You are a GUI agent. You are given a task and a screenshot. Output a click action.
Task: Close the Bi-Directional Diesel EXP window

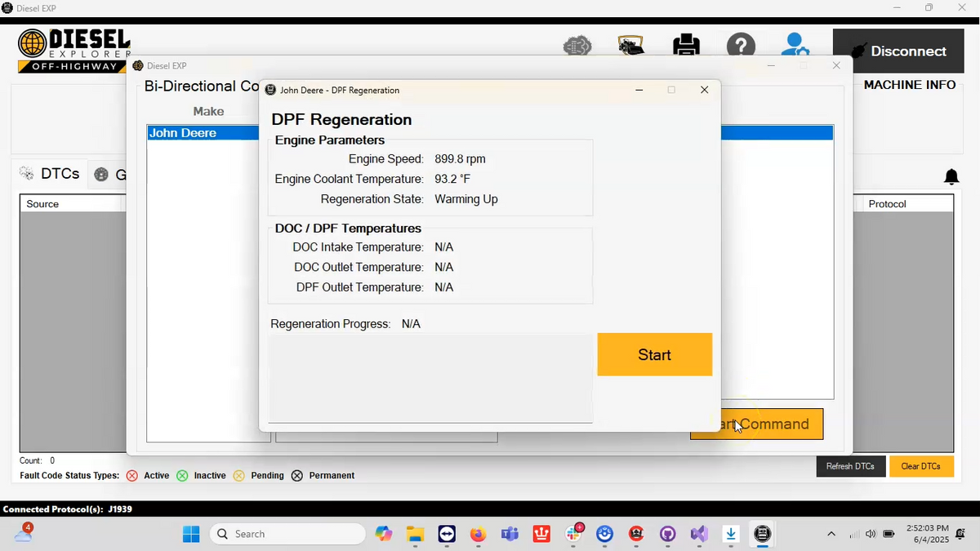click(x=835, y=65)
